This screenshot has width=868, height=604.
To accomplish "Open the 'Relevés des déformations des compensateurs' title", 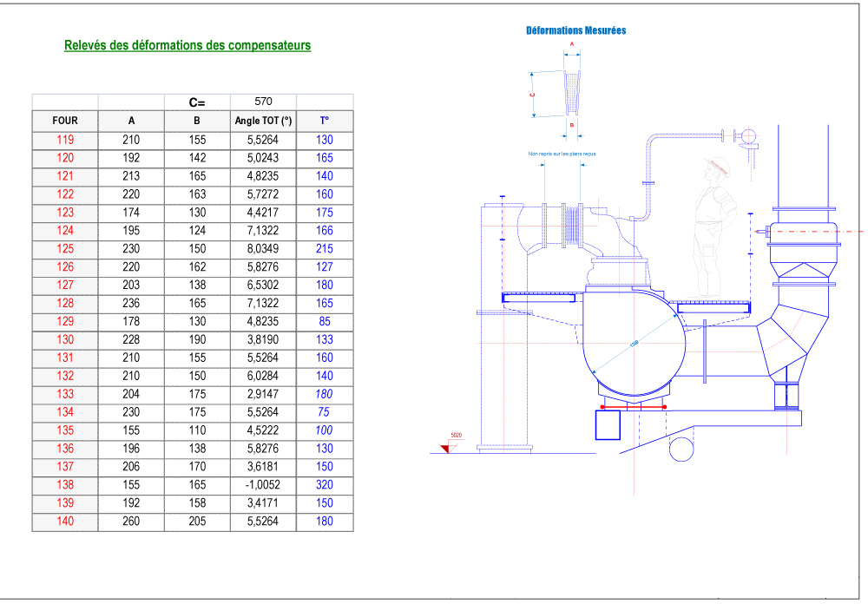I will click(x=187, y=46).
